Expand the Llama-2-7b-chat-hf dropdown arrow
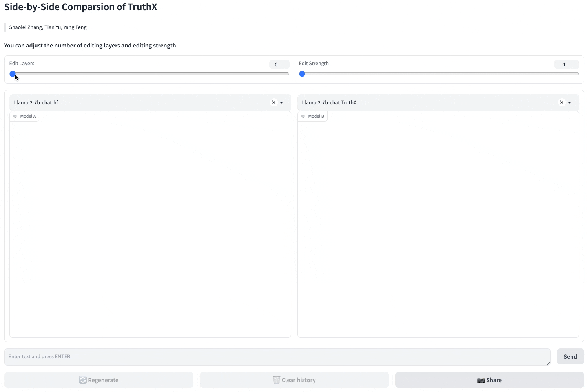 281,103
